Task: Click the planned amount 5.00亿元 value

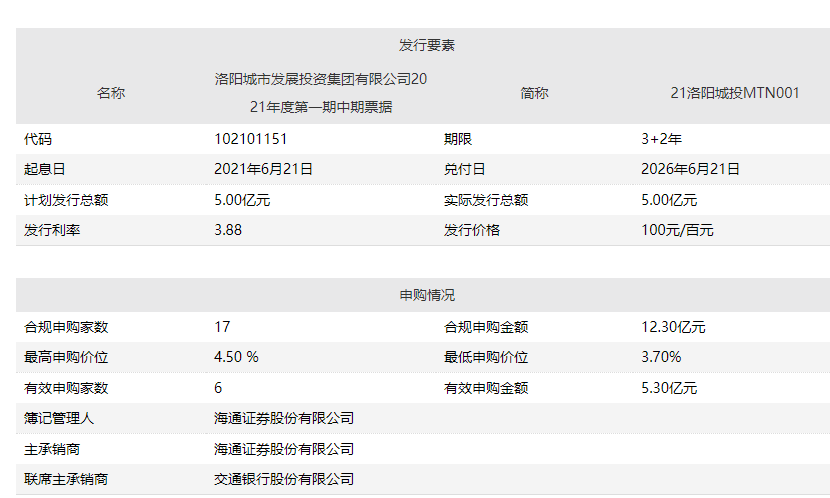Action: point(242,200)
